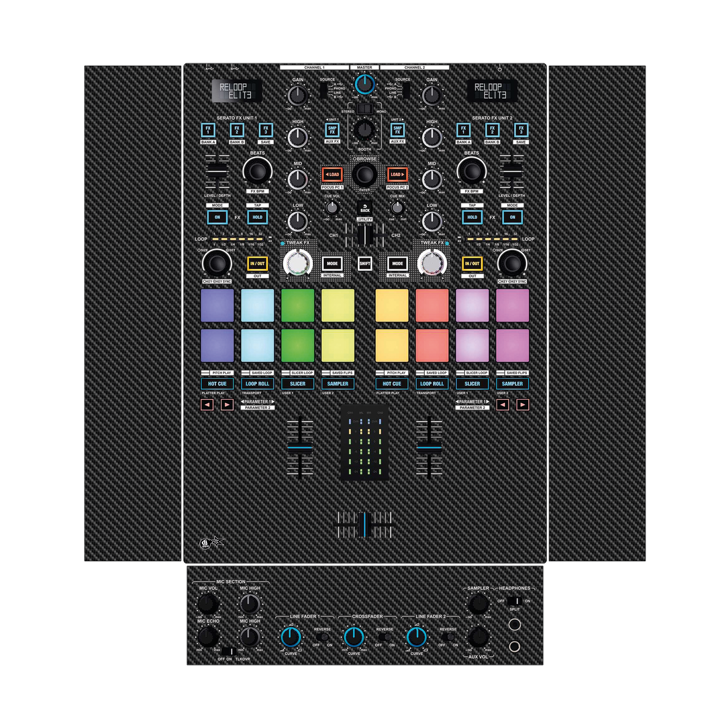
Task: Tap the upper green performance pad
Action: (x=297, y=305)
